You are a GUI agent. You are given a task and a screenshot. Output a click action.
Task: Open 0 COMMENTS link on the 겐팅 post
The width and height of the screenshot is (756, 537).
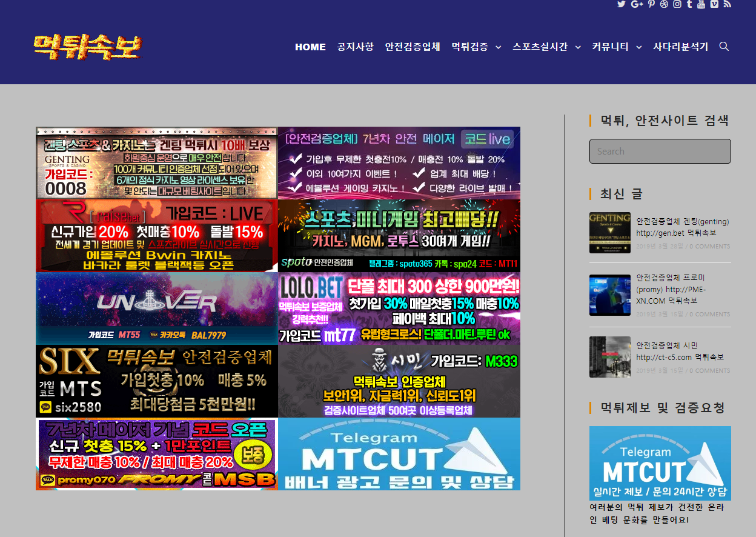710,247
